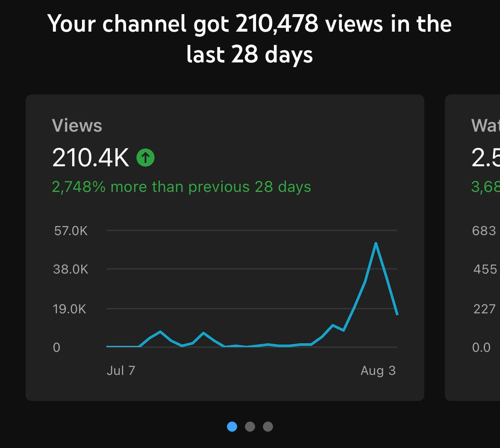Tap the Jul 7 start date label
The image size is (500, 448).
click(121, 370)
